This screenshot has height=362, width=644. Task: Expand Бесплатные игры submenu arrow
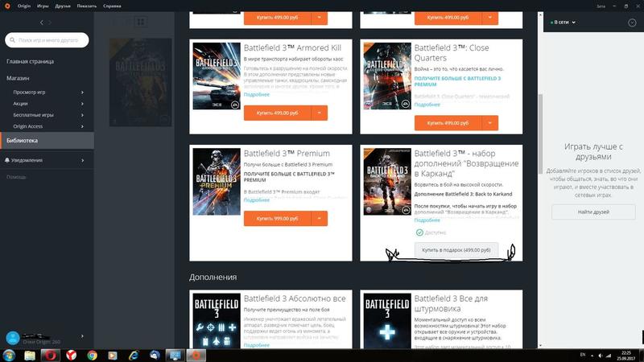point(83,115)
